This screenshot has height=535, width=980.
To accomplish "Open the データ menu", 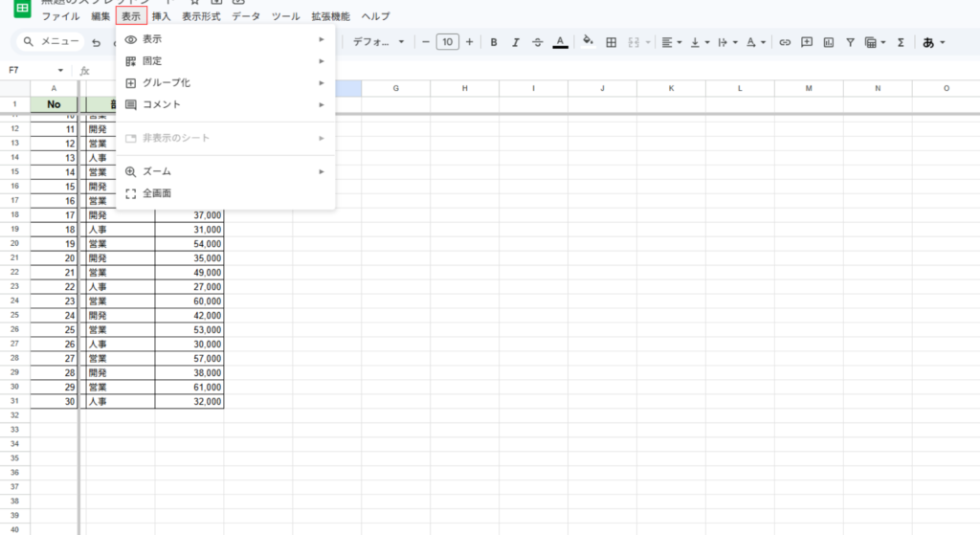I will point(246,16).
